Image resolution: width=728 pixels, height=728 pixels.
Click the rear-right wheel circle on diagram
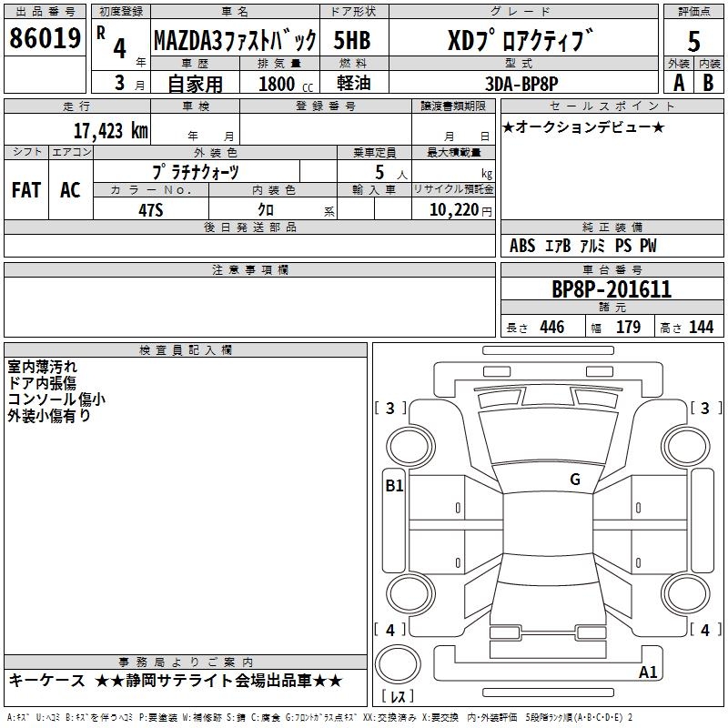point(686,593)
